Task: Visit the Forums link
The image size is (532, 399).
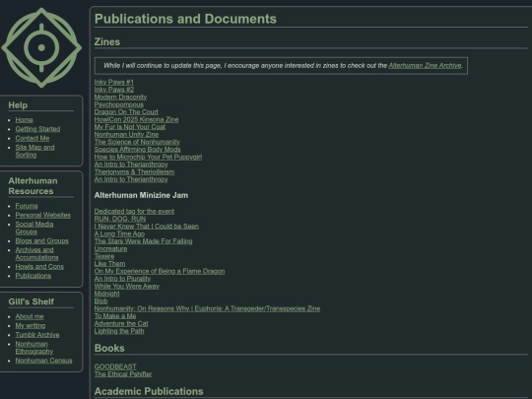Action: (27, 206)
